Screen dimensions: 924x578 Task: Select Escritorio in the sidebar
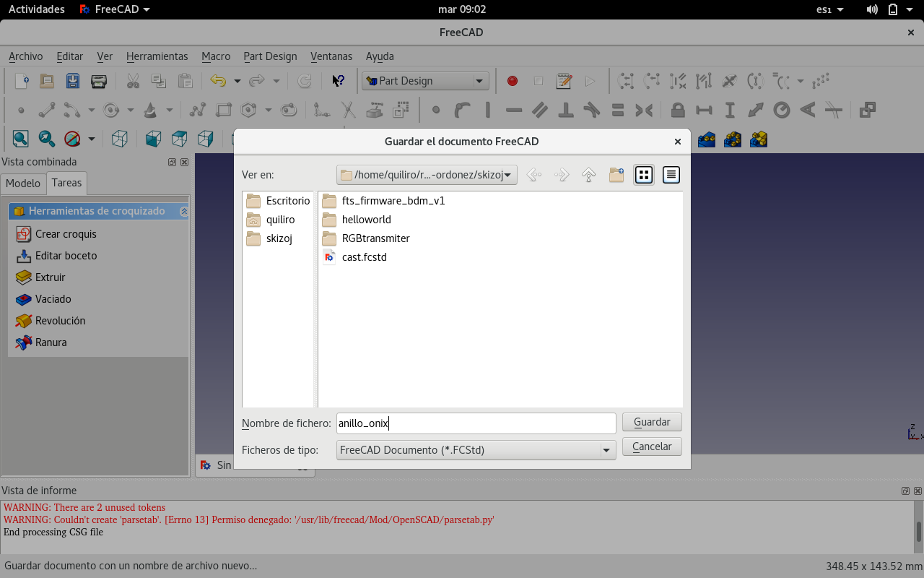pyautogui.click(x=278, y=201)
